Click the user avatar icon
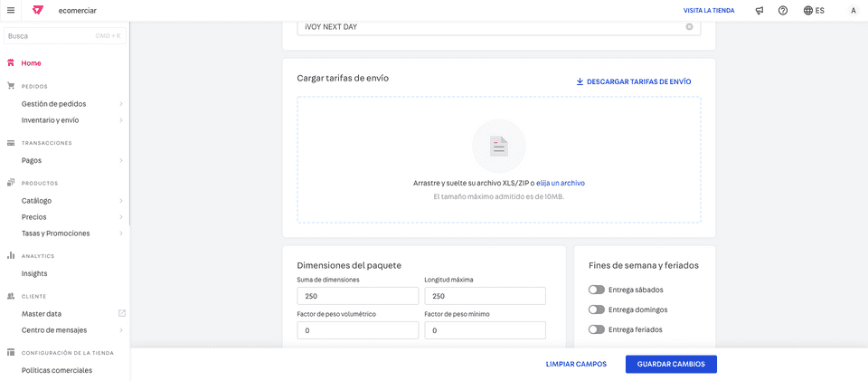The image size is (868, 381). pos(853,10)
